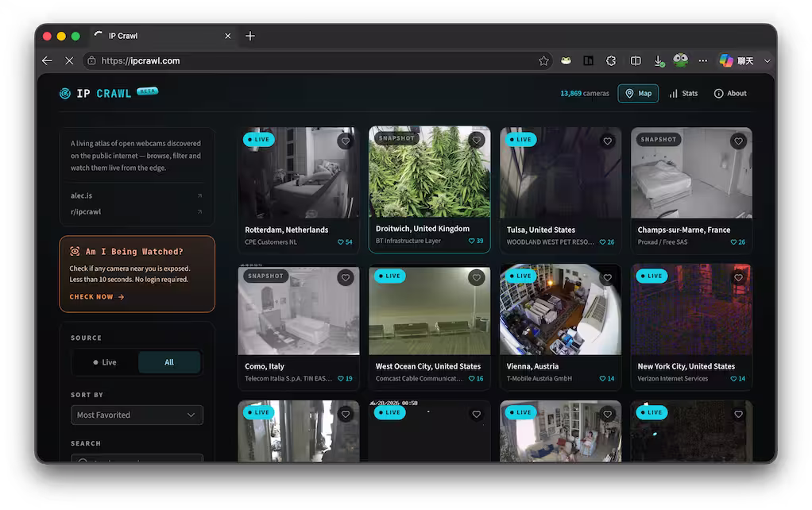Click the 13,869 cameras count

(585, 93)
